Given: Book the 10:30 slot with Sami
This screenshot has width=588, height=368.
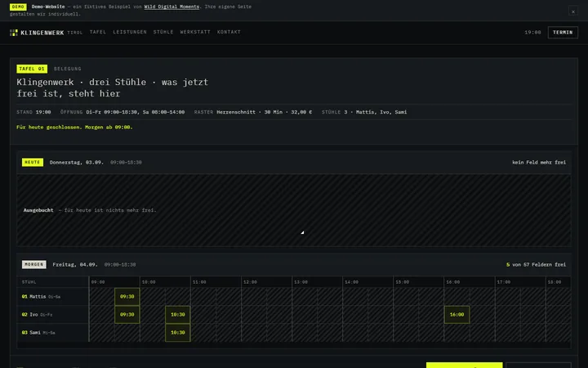Looking at the screenshot, I should point(178,333).
